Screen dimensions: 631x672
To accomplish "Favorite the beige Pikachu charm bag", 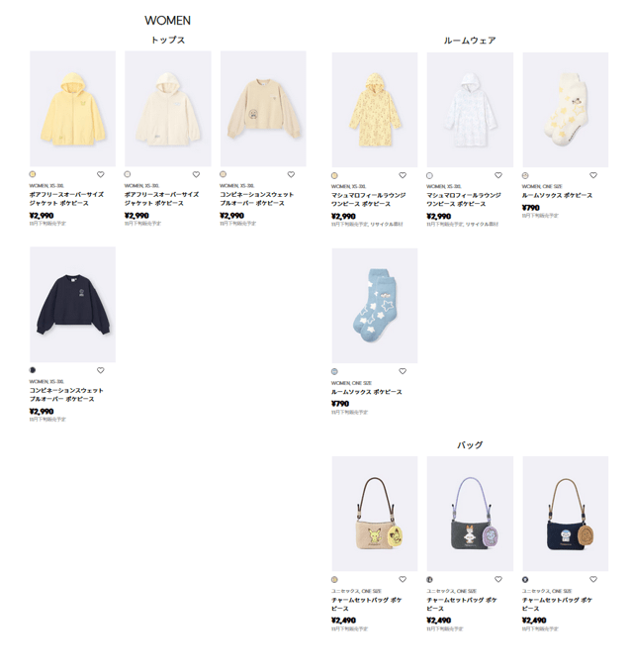I will pyautogui.click(x=403, y=579).
